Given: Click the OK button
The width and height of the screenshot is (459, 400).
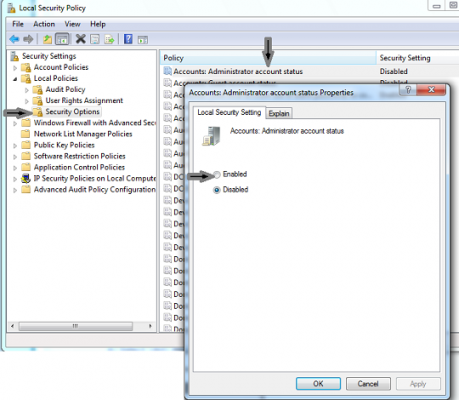Looking at the screenshot, I should [318, 384].
